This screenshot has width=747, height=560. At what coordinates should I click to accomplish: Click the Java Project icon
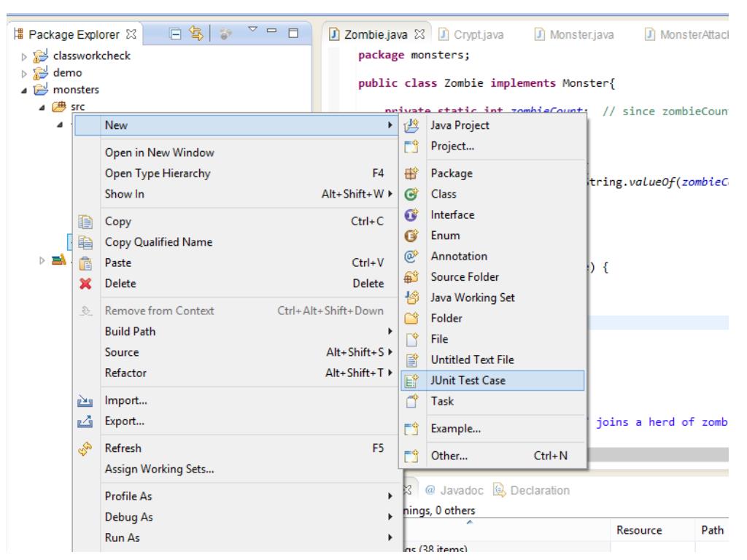[x=411, y=125]
